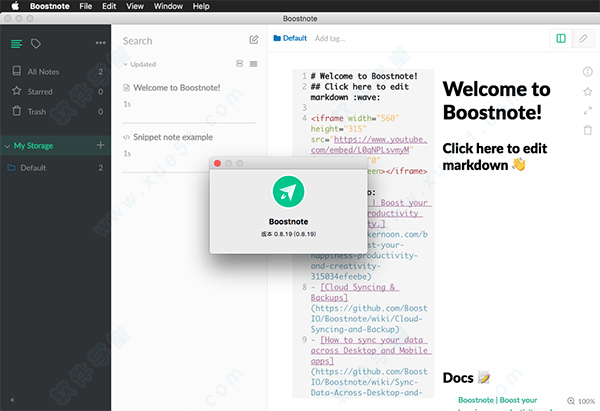Viewport: 600px width, 411px height.
Task: Click the Default folder label in note header
Action: click(x=290, y=38)
